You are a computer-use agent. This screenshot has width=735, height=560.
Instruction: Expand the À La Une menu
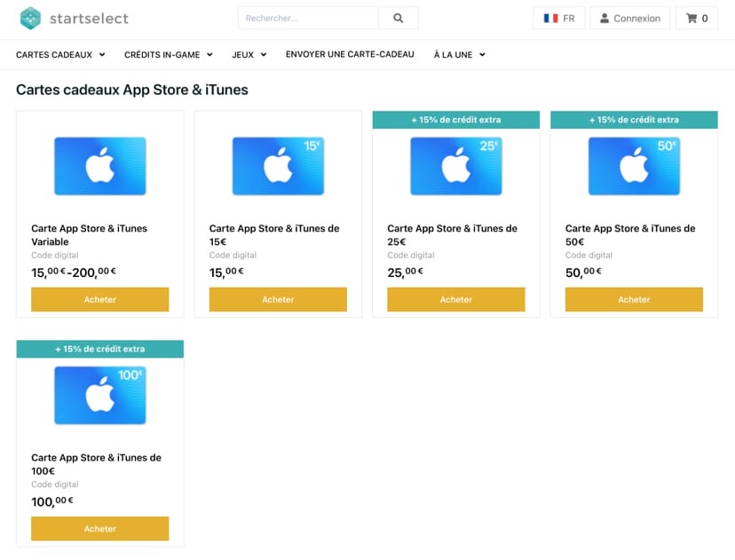click(459, 54)
